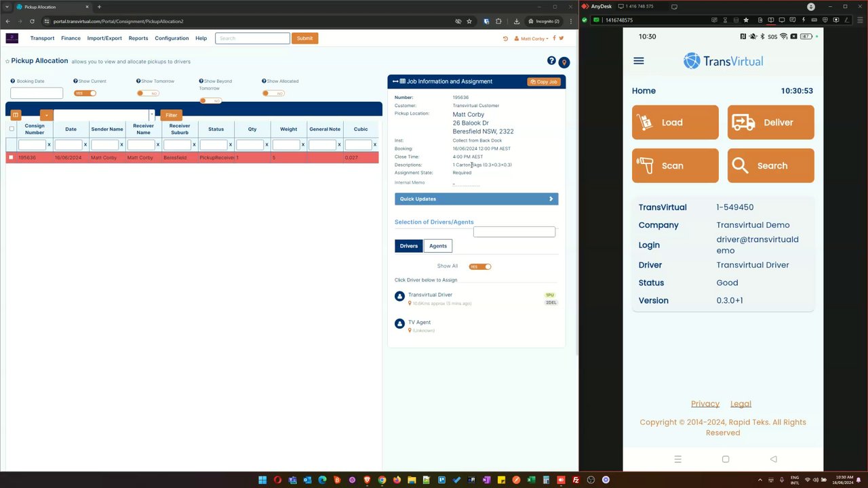Click the orange Submit button

point(304,38)
